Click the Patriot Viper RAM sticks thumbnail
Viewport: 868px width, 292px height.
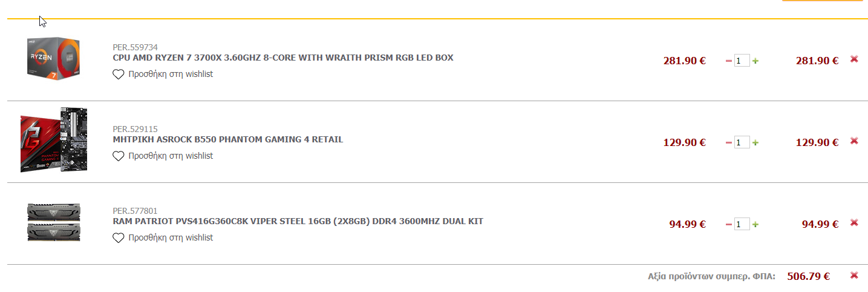[x=53, y=223]
